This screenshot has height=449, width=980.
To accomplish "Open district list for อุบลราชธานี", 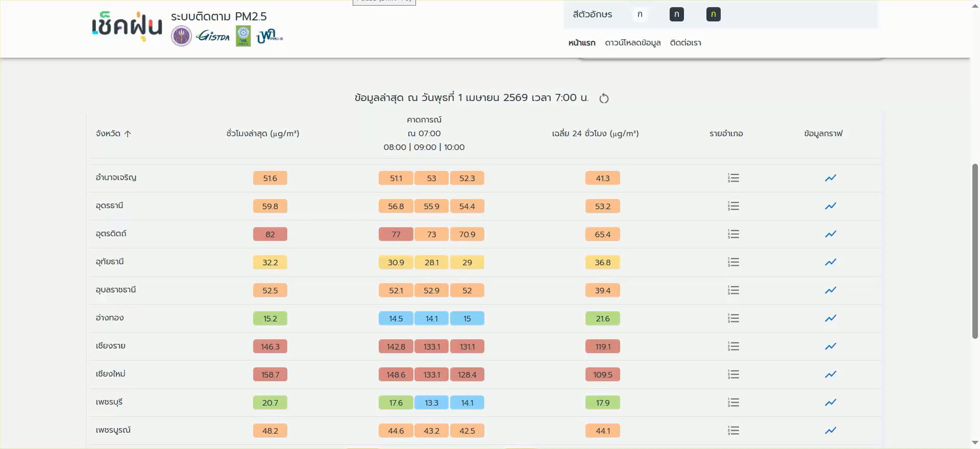I will click(x=733, y=290).
